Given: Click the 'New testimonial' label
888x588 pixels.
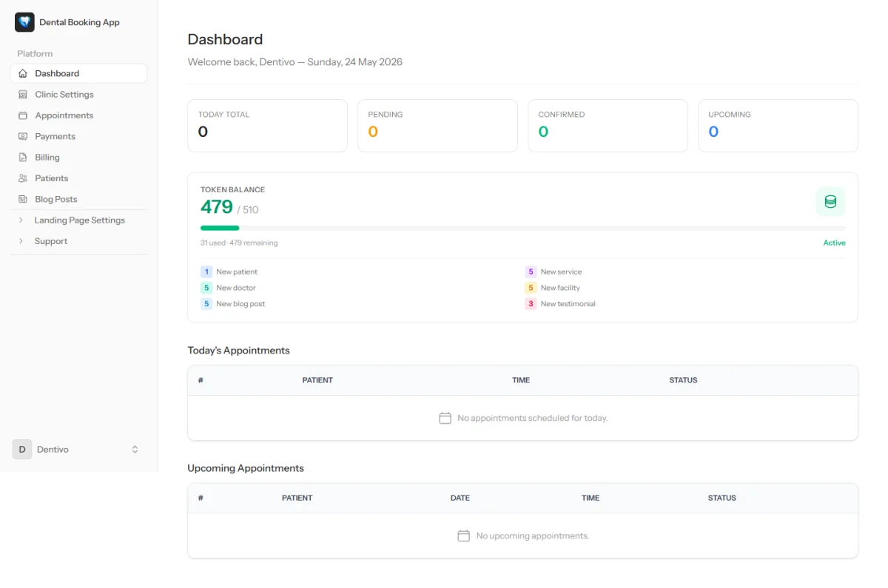Looking at the screenshot, I should 568,304.
